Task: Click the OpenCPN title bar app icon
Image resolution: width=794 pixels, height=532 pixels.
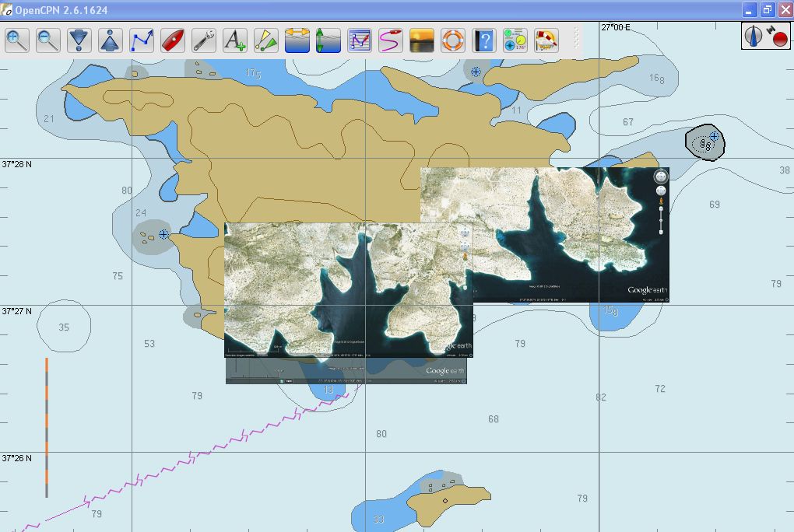Action: pyautogui.click(x=6, y=9)
